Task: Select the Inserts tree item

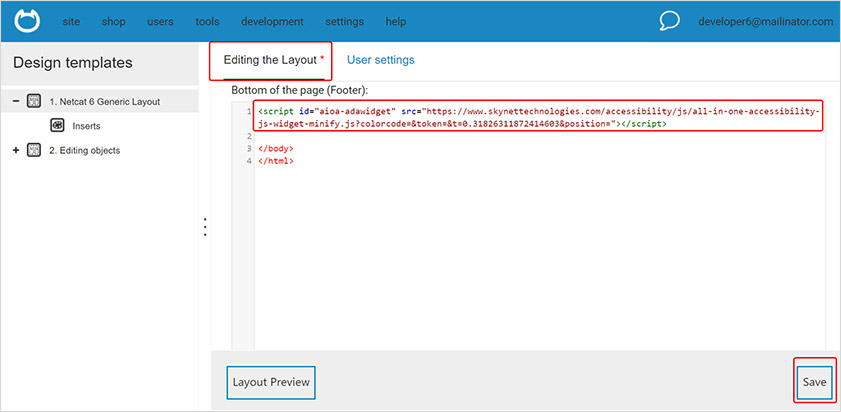Action: point(86,126)
